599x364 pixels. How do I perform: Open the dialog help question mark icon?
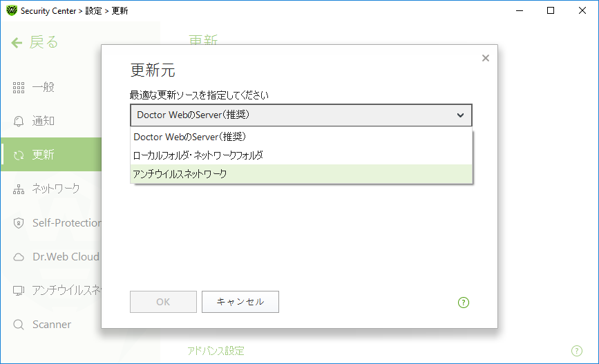464,303
